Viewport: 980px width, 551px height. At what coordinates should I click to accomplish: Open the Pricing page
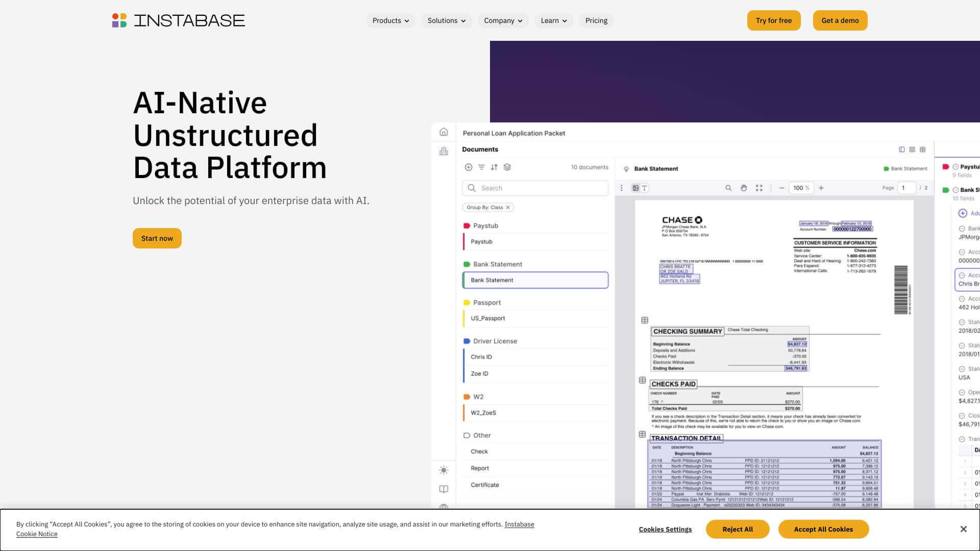596,21
